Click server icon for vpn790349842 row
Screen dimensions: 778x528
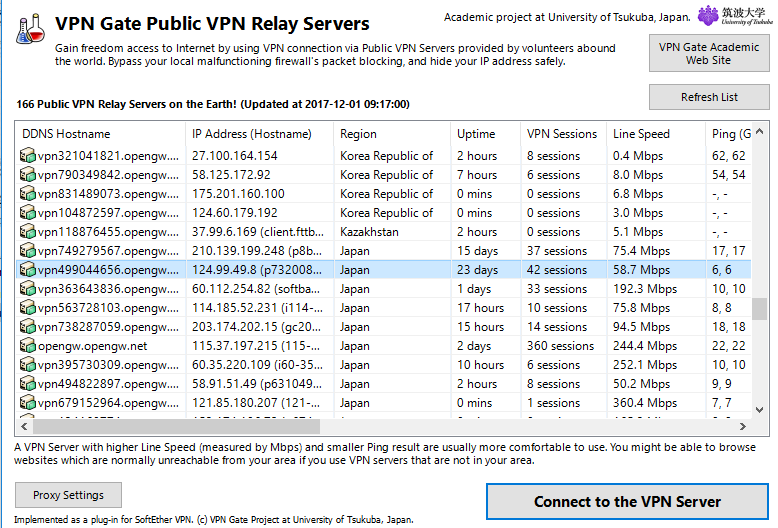point(28,175)
